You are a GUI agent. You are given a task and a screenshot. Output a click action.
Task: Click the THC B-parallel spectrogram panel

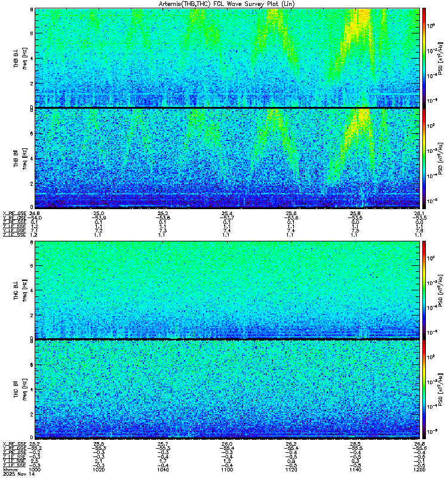tap(227, 389)
